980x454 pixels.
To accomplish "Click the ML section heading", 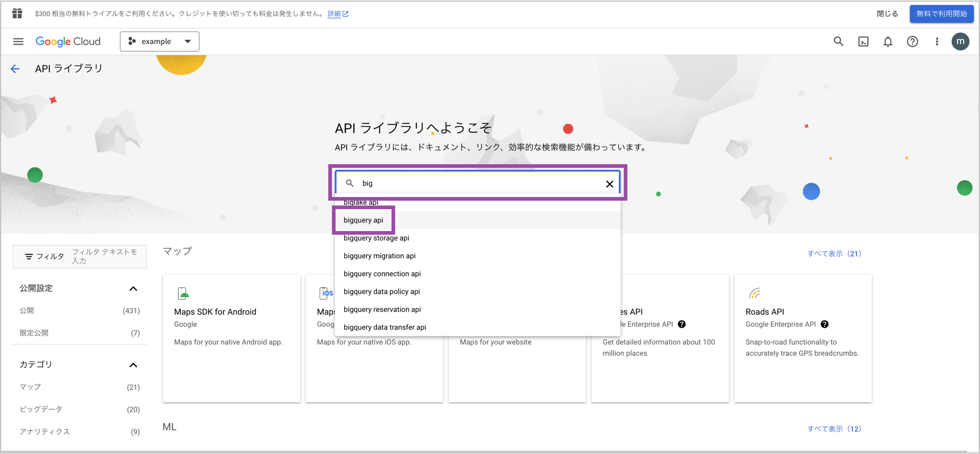I will 169,427.
